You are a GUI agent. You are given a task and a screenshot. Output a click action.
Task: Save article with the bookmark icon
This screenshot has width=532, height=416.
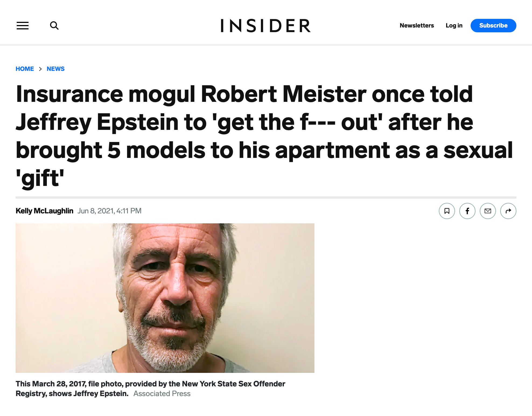point(447,211)
